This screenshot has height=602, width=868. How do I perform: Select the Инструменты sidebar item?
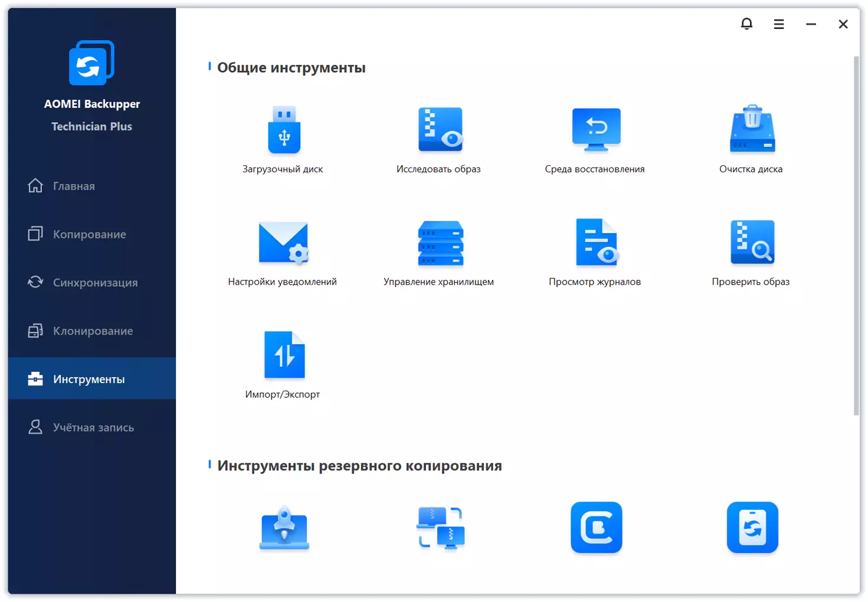[92, 379]
